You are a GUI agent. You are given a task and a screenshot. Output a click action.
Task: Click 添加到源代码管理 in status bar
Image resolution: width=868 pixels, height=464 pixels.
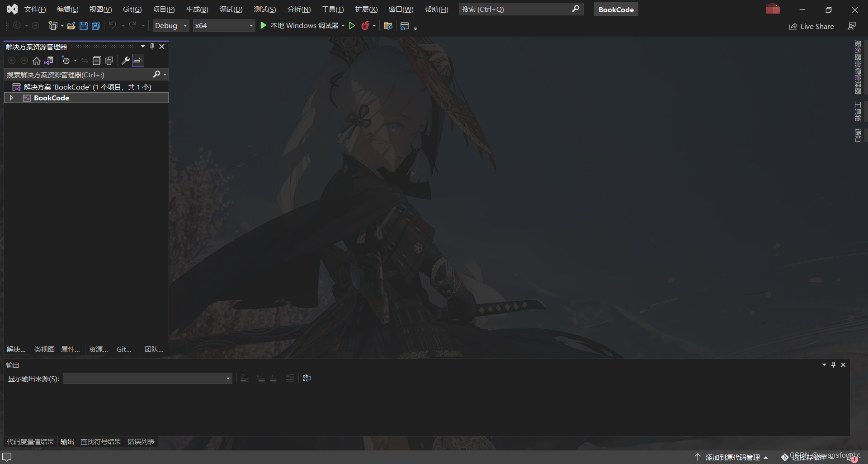point(732,457)
